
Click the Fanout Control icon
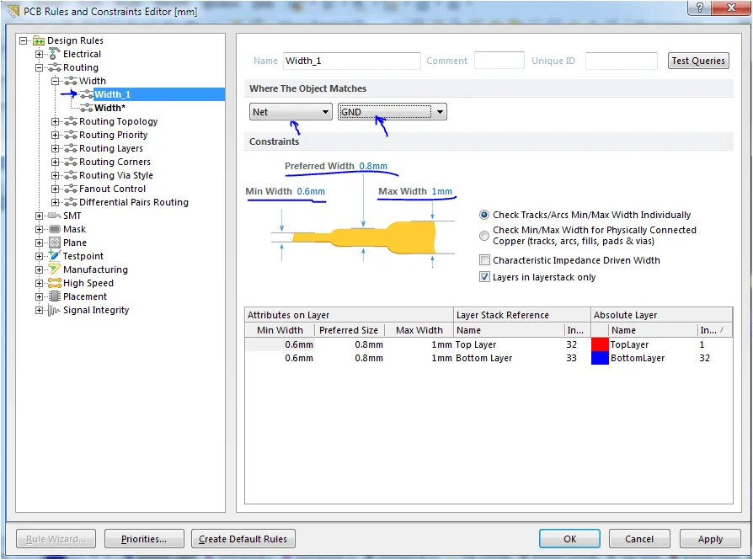(71, 189)
